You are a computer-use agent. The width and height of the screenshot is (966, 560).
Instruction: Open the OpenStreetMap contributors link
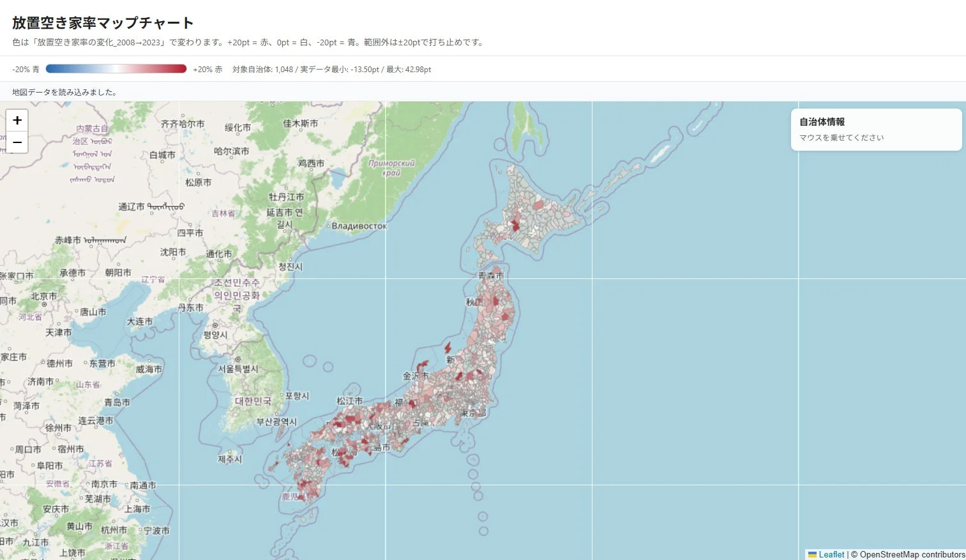click(x=912, y=554)
